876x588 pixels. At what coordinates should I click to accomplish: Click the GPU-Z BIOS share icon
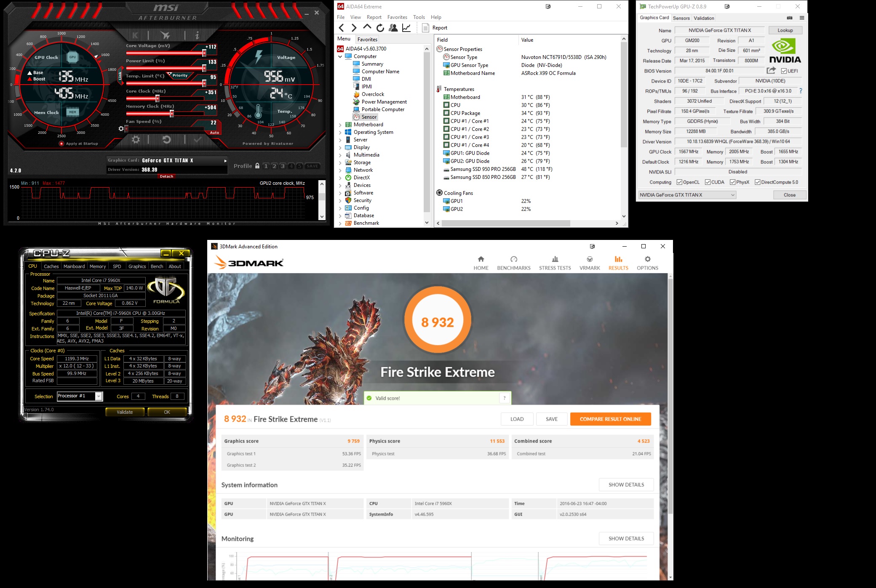(771, 70)
